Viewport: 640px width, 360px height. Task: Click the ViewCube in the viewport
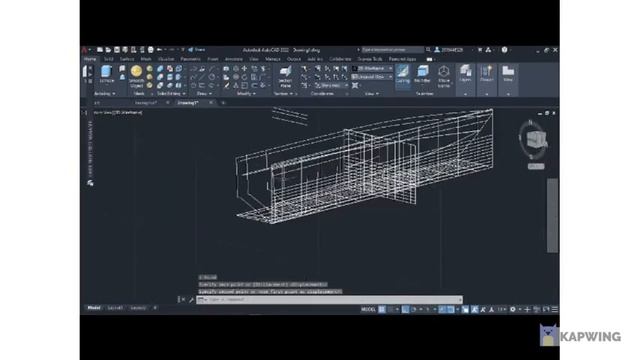pos(535,140)
